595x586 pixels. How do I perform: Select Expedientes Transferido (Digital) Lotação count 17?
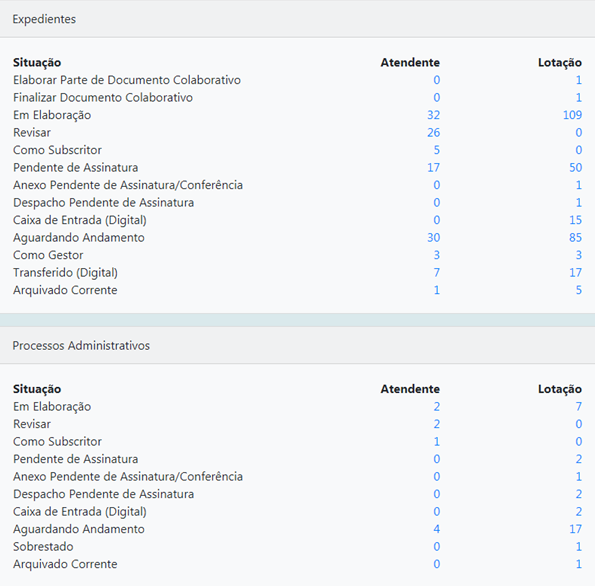575,273
